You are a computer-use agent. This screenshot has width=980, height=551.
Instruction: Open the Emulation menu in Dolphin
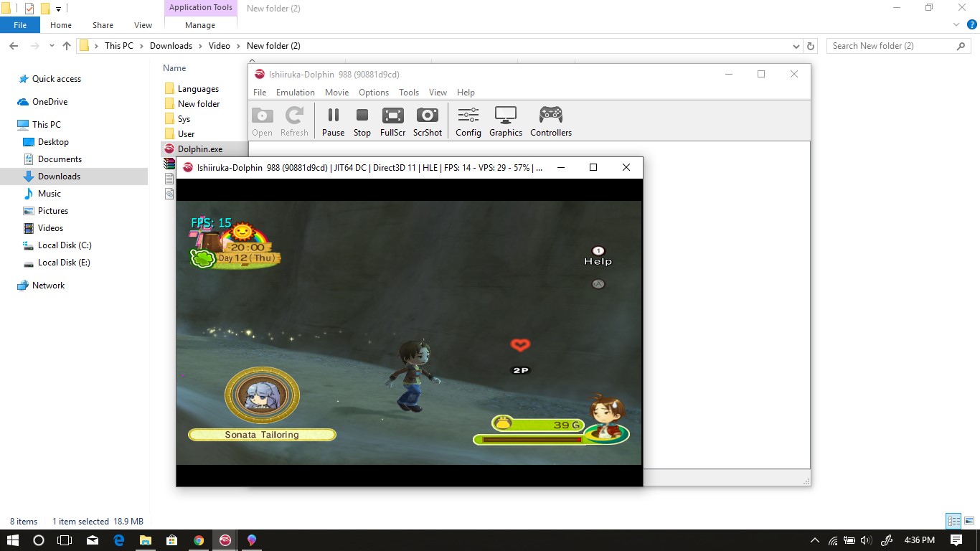pyautogui.click(x=296, y=93)
